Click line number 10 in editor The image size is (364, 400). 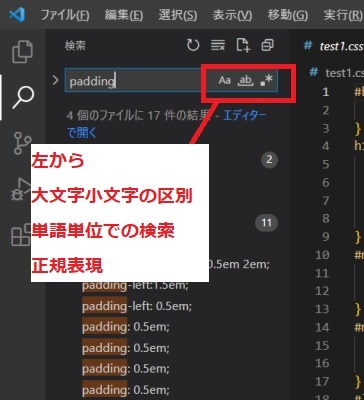(323, 255)
